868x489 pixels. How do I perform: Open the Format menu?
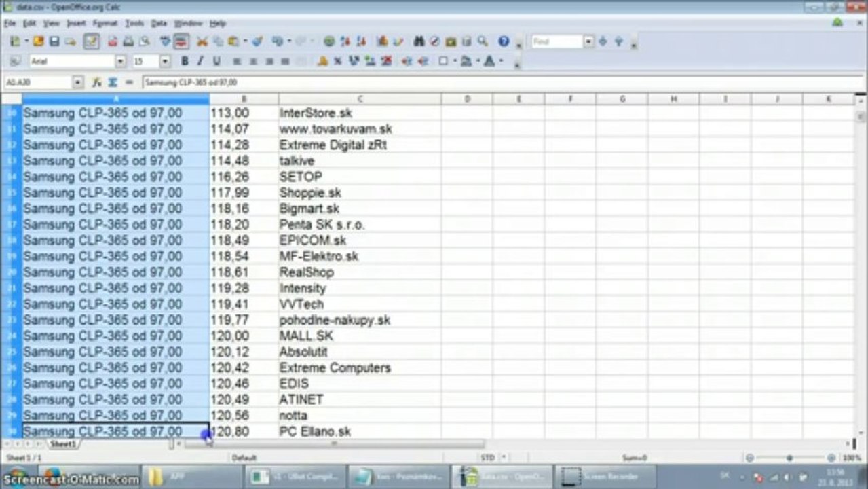pos(105,23)
